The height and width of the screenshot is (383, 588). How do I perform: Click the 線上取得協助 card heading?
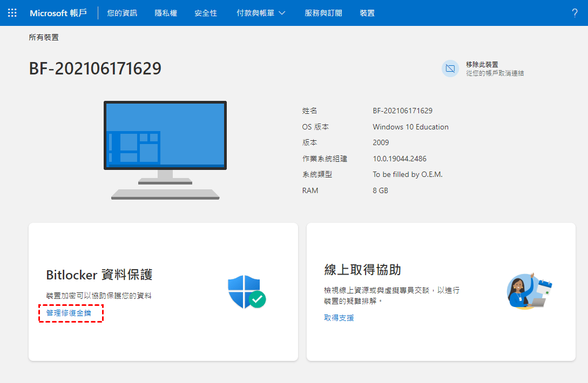362,270
